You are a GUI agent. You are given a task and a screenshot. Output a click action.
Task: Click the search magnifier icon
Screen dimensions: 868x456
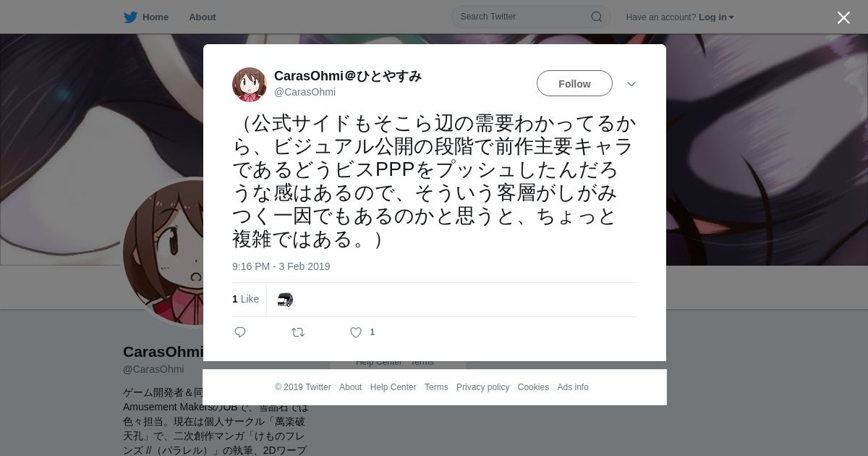[597, 17]
